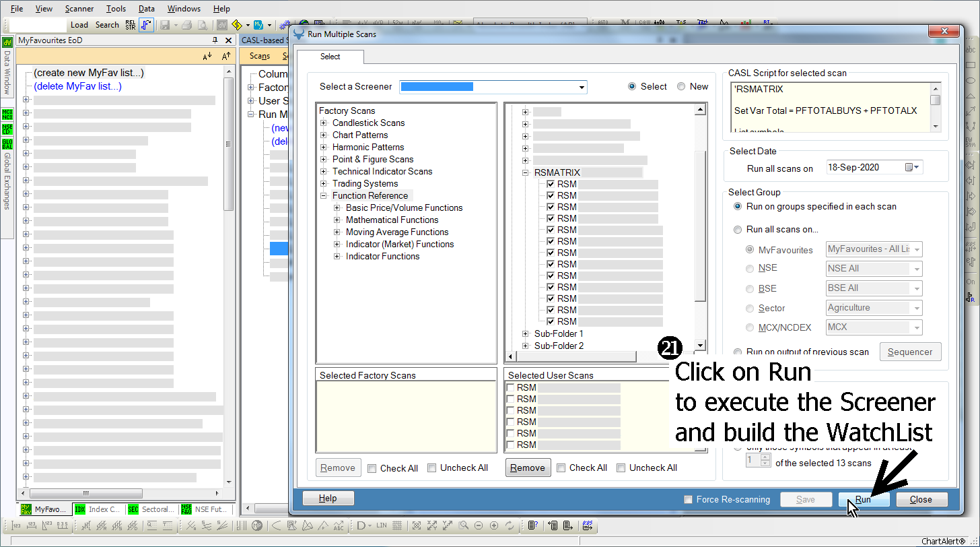Click the MP circle icon in bottom toolbar
Screen dimensions: 980x547
256,525
